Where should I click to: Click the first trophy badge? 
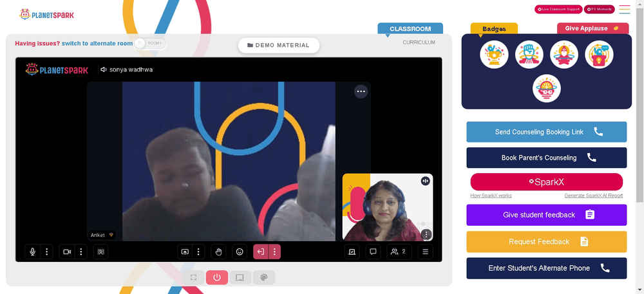tap(494, 55)
